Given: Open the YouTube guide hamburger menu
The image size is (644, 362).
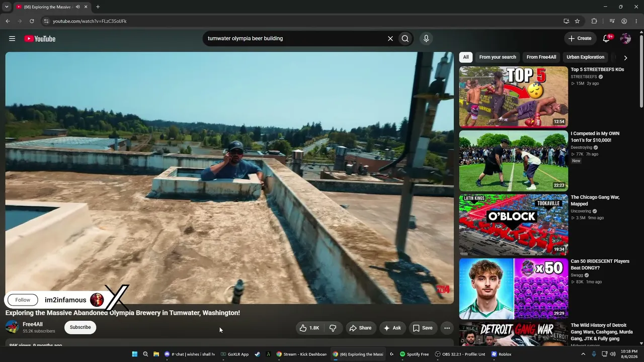Looking at the screenshot, I should [x=12, y=39].
